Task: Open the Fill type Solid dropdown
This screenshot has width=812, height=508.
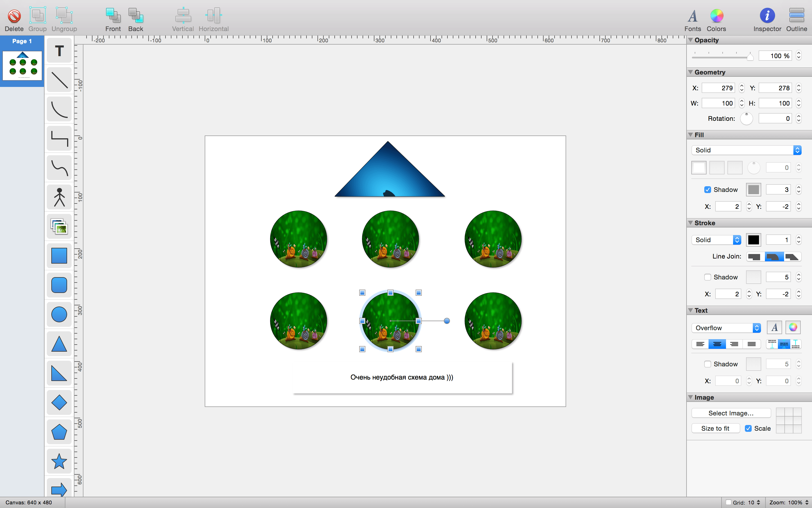Action: (747, 150)
